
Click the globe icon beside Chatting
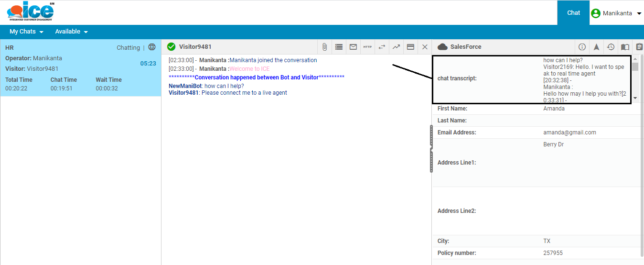tap(152, 47)
